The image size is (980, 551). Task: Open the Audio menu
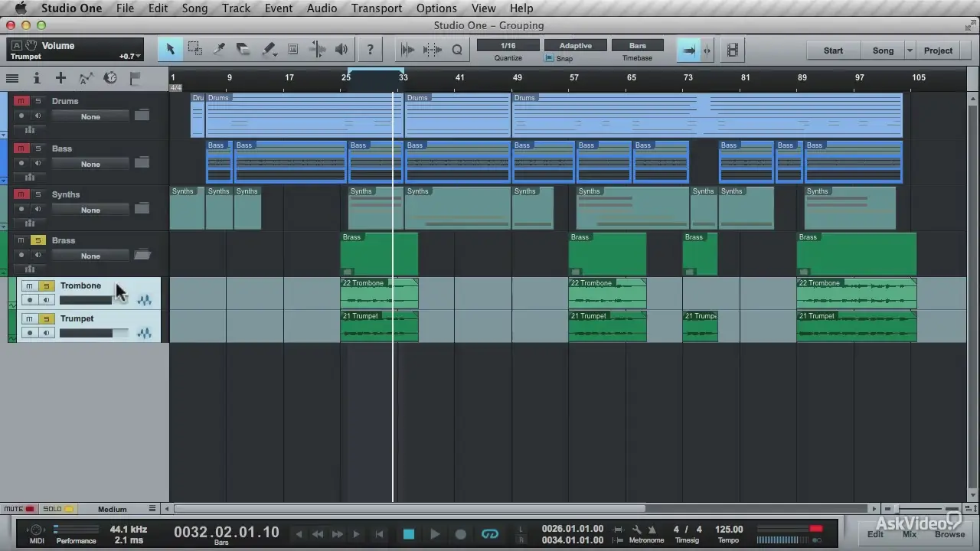322,8
